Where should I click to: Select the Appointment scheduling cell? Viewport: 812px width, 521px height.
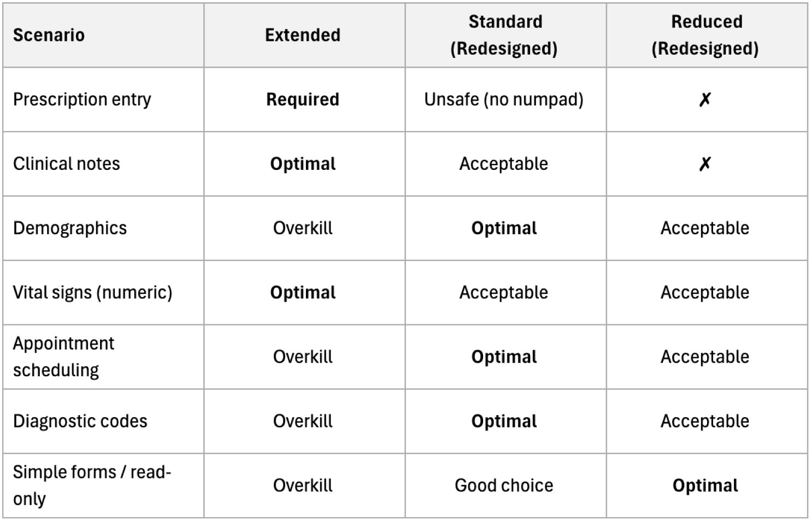coord(64,357)
